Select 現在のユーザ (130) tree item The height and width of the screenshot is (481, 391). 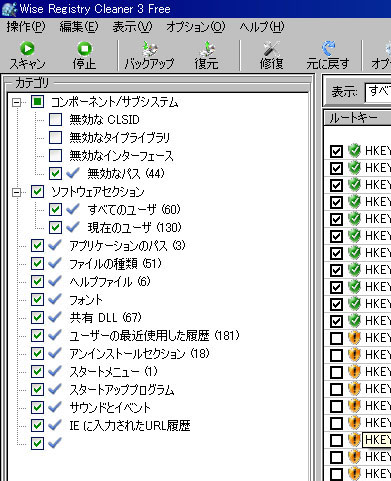point(135,228)
